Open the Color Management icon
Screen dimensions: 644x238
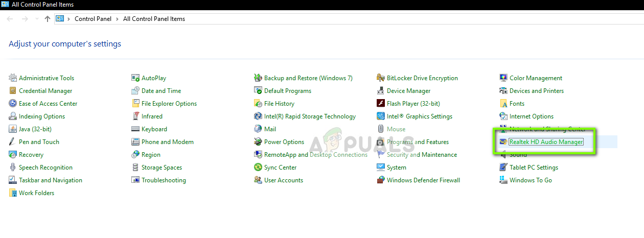pos(503,78)
